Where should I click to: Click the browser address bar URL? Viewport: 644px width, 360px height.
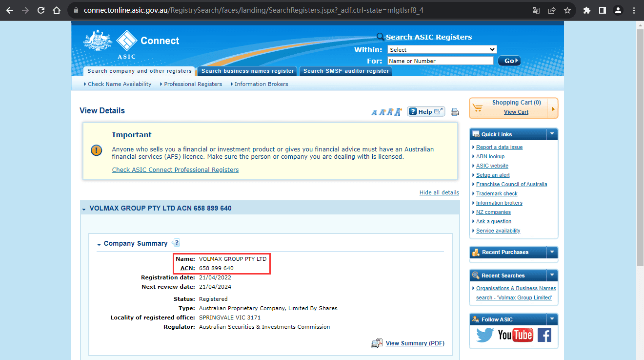click(254, 10)
